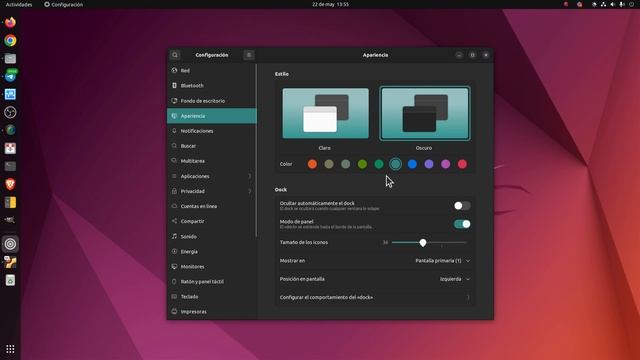Open Cuentas en línea in sidebar

pyautogui.click(x=211, y=206)
